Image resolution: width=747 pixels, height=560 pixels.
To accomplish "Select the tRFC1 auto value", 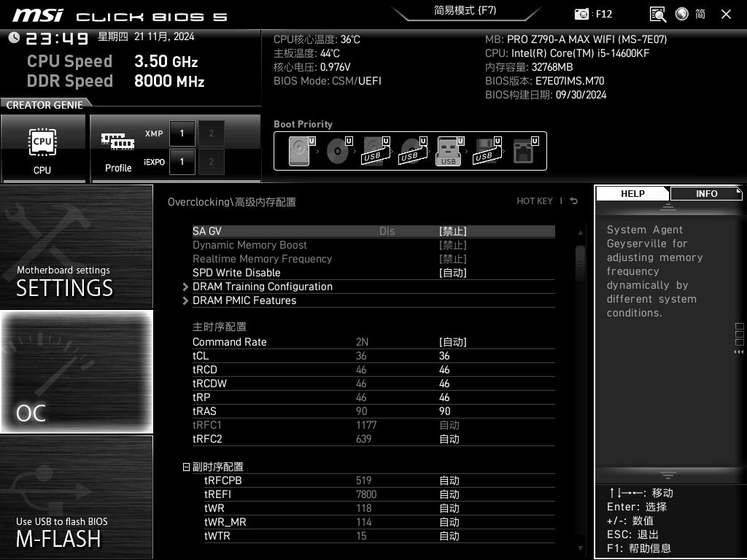I will pos(449,425).
